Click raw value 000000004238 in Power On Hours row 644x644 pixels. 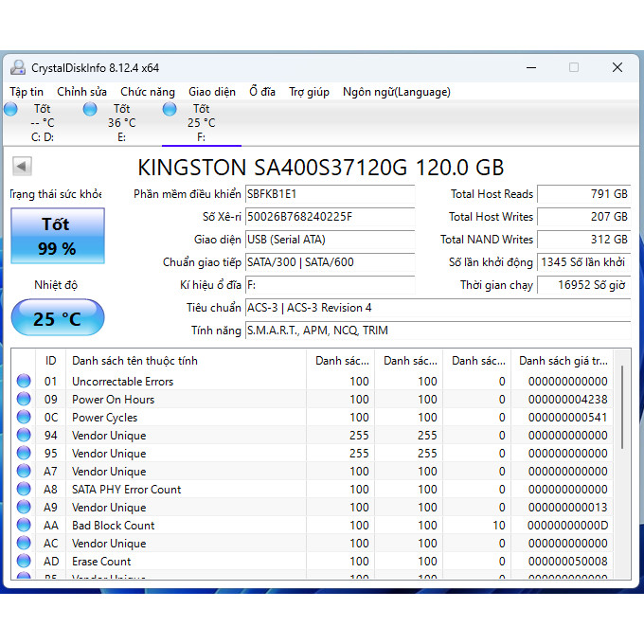(567, 400)
